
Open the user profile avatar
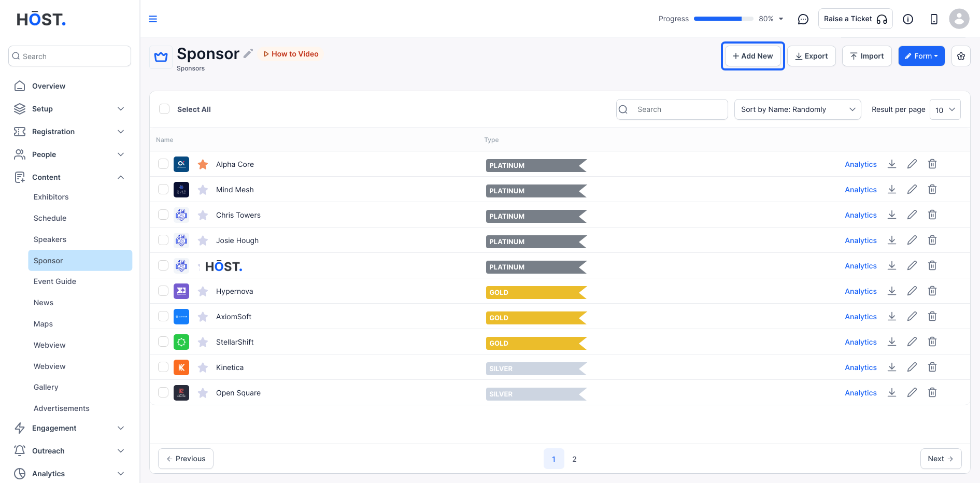959,19
